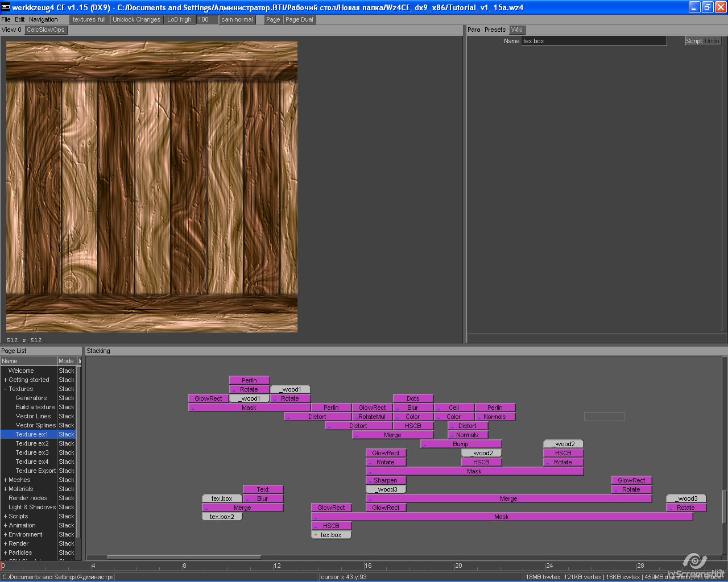Expand the Getting started page group
This screenshot has width=728, height=582.
[x=5, y=380]
